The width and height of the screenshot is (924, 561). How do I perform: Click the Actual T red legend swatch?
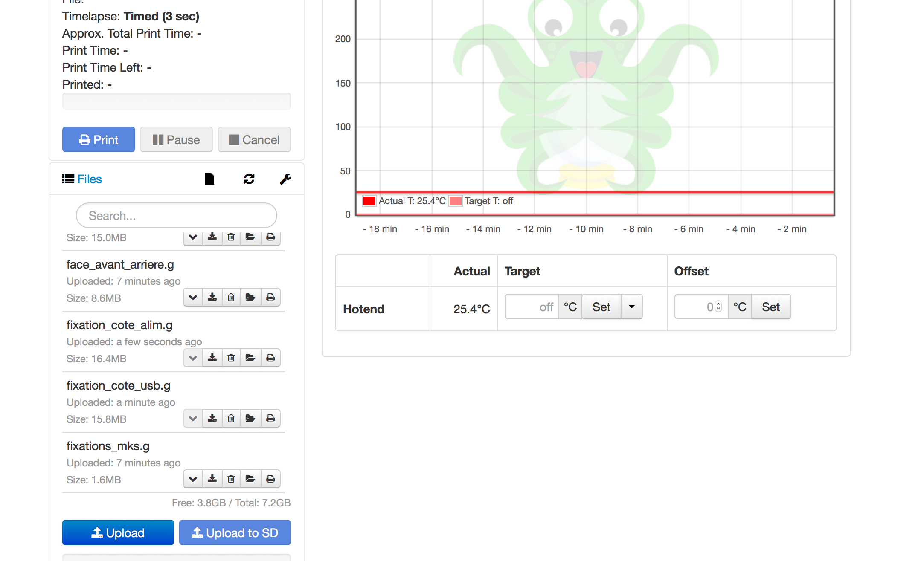[x=369, y=201]
